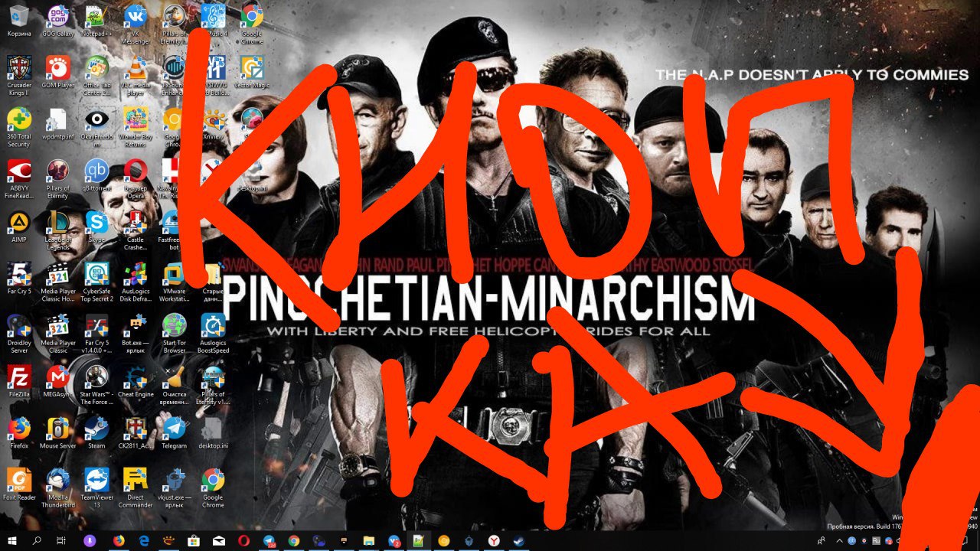
Task: Open the Skype desktop shortcut
Action: pos(96,227)
